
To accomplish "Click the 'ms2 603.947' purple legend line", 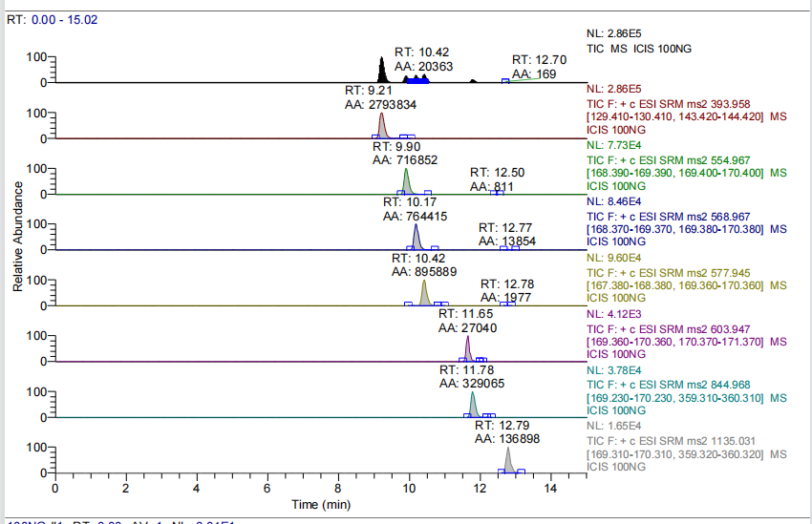I will (x=669, y=329).
